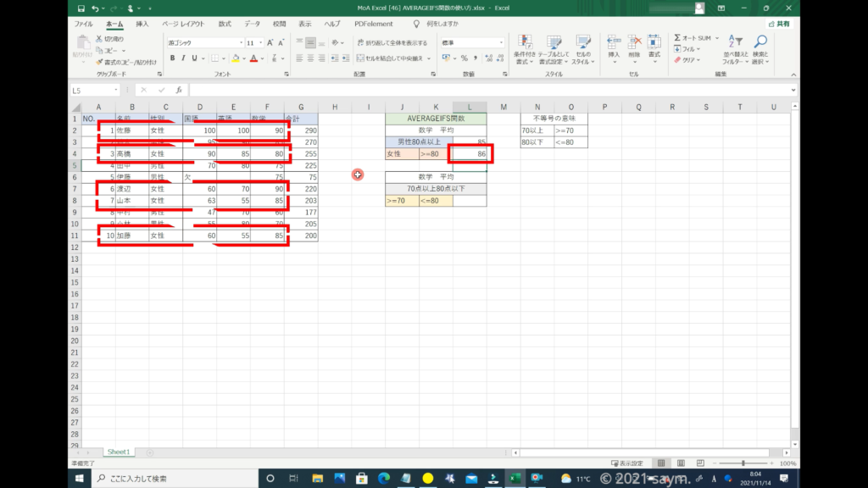Click the Format Painter brush icon
The width and height of the screenshot is (868, 488).
coord(99,62)
